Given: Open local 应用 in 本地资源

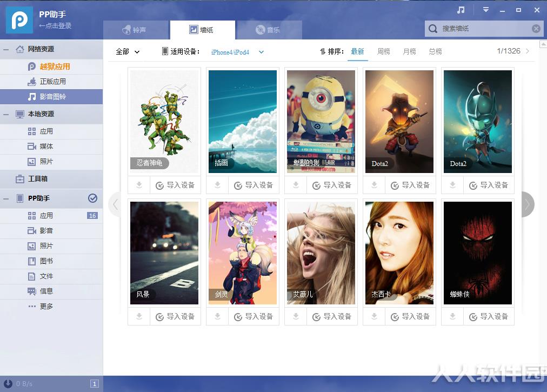Looking at the screenshot, I should point(52,131).
